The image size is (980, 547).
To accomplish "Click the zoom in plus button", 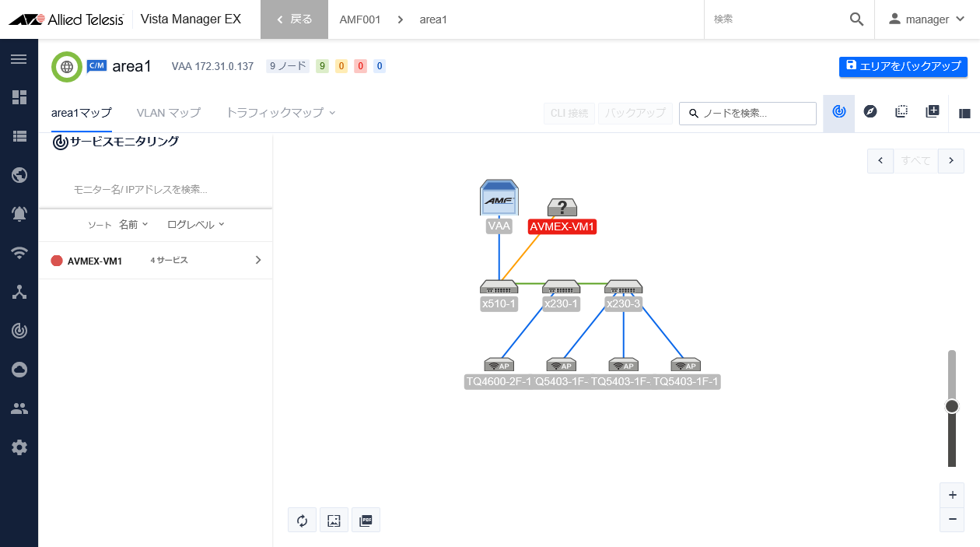I will pos(952,495).
